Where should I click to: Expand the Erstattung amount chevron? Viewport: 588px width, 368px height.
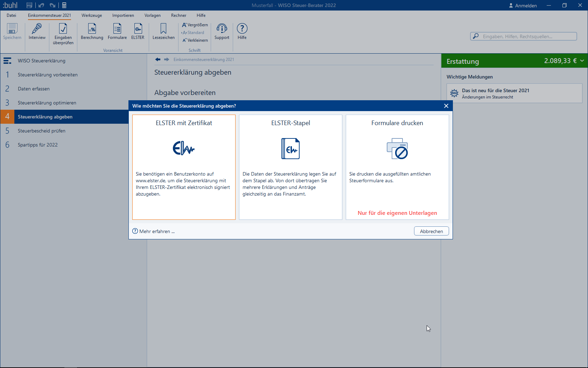coord(582,61)
